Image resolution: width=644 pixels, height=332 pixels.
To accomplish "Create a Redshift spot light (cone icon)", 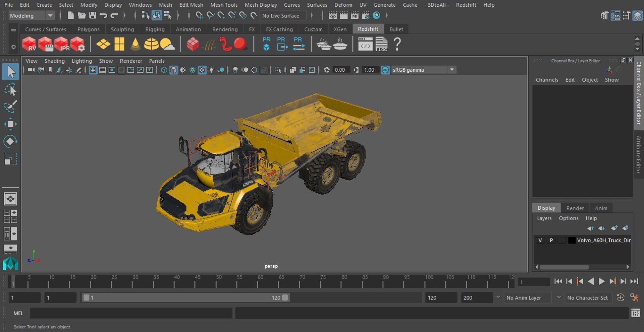I will click(x=136, y=44).
